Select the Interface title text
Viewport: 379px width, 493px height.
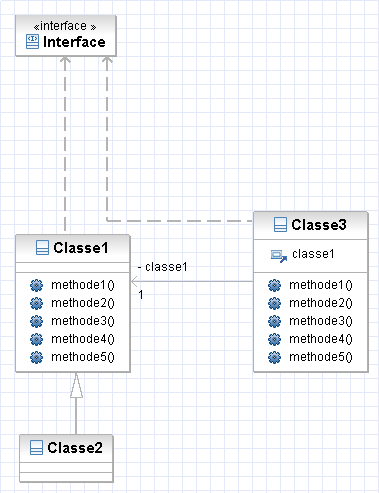[74, 42]
